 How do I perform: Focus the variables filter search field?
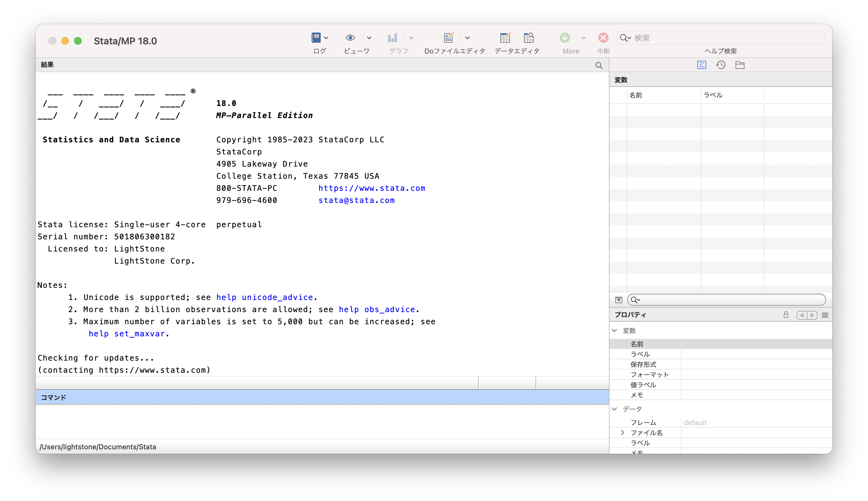pos(726,300)
